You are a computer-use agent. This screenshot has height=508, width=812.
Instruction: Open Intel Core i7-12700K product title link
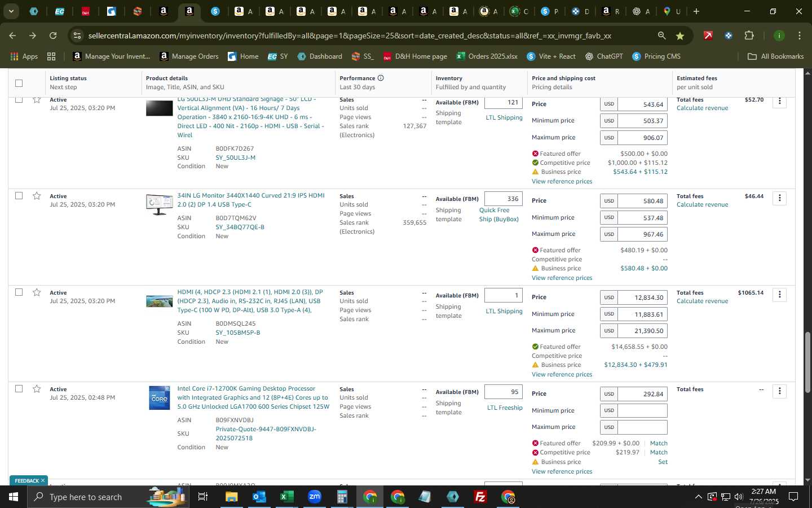pyautogui.click(x=253, y=397)
